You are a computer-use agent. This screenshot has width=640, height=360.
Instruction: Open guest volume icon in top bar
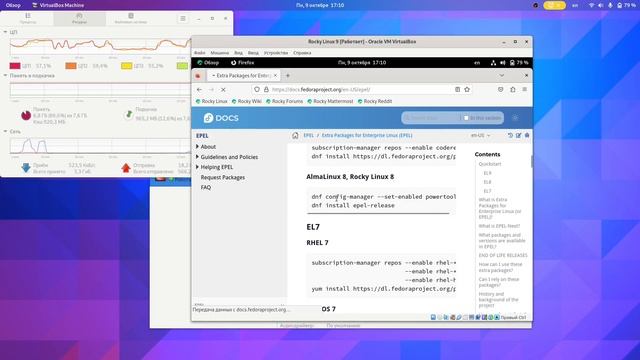[x=502, y=63]
